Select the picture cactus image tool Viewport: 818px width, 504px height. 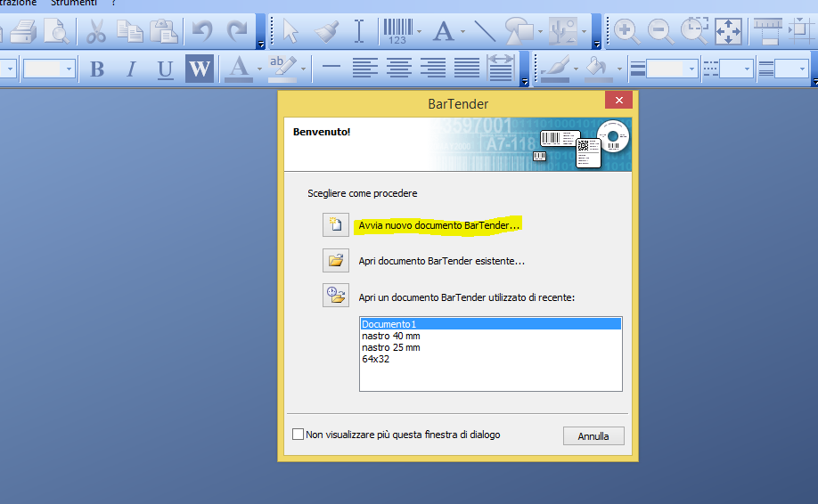[563, 31]
